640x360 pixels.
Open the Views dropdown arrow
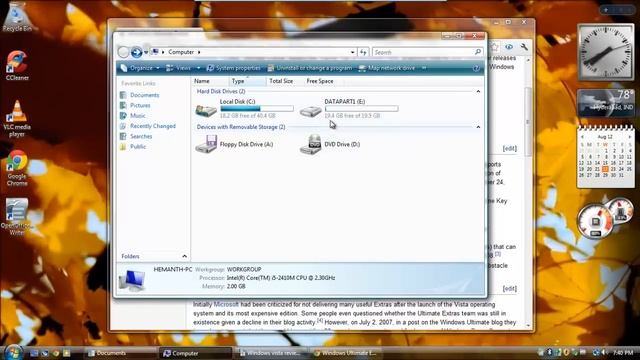point(198,68)
